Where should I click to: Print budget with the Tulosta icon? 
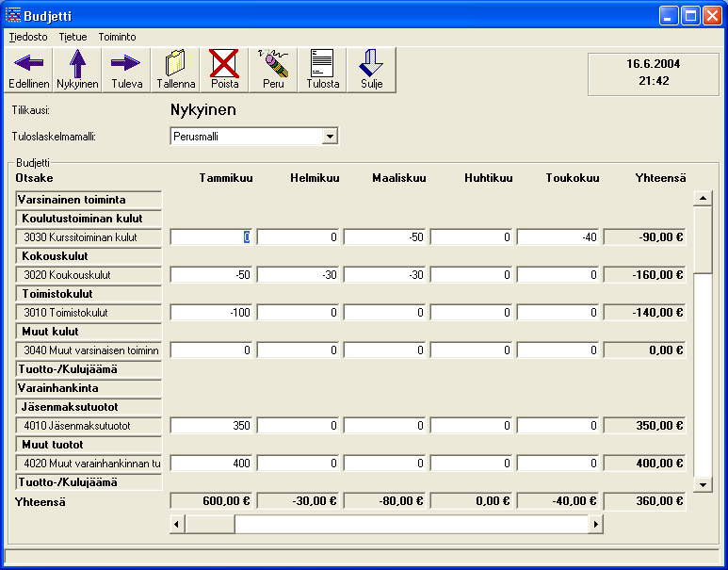(322, 70)
